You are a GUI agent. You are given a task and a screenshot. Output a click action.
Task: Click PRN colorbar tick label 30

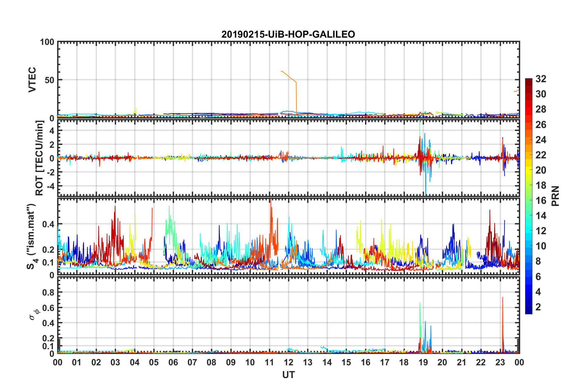(541, 94)
